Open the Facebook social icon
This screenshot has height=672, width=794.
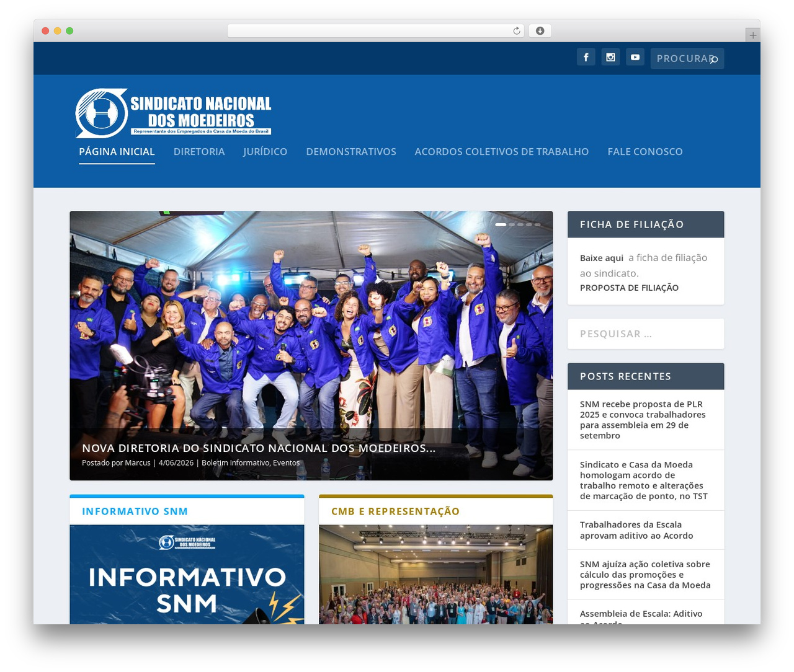click(586, 57)
